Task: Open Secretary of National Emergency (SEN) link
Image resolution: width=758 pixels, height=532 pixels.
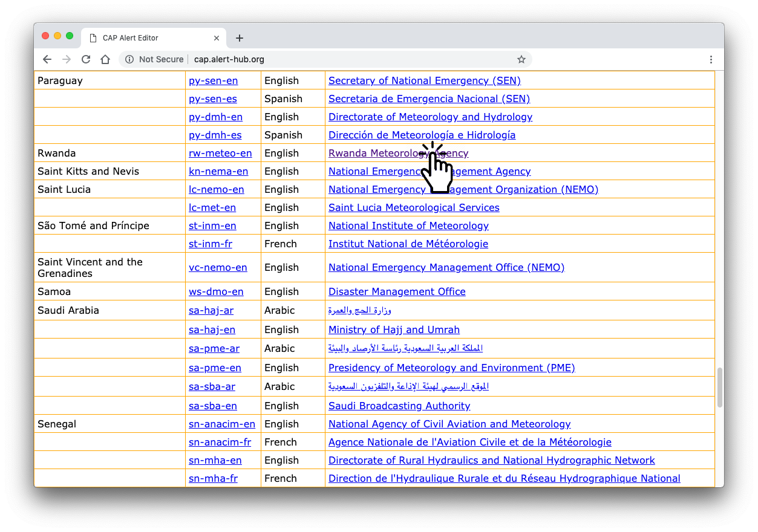Action: [x=425, y=80]
